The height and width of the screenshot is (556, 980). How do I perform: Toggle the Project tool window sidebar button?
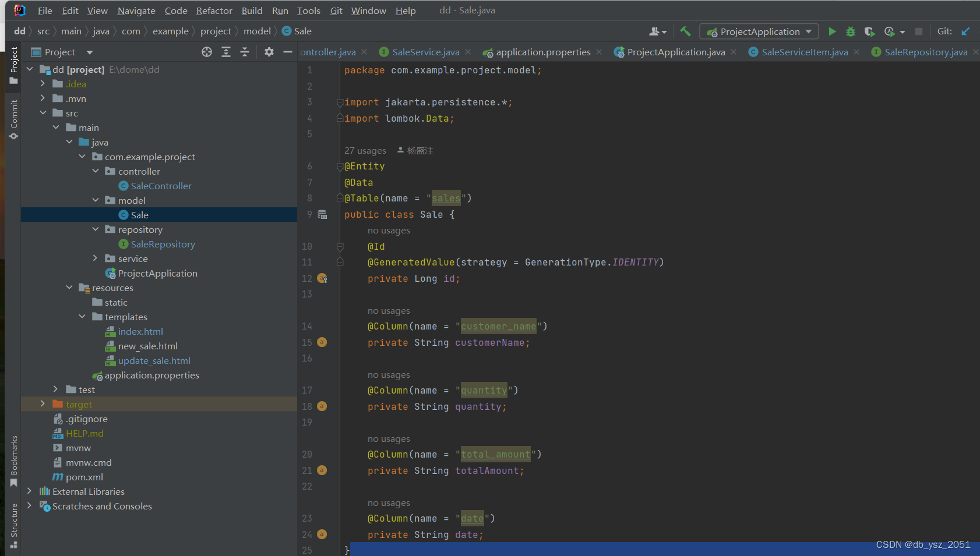pyautogui.click(x=13, y=65)
